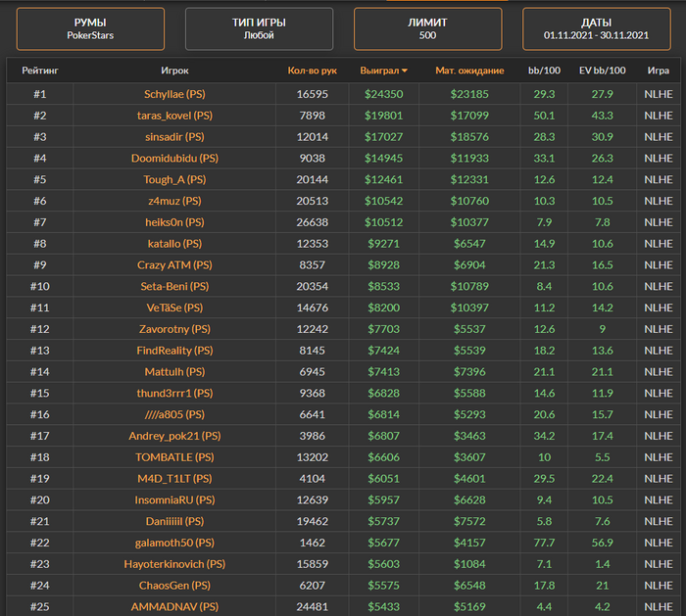686x616 pixels.
Task: View galamoth50 (PS) player details
Action: coord(174,543)
